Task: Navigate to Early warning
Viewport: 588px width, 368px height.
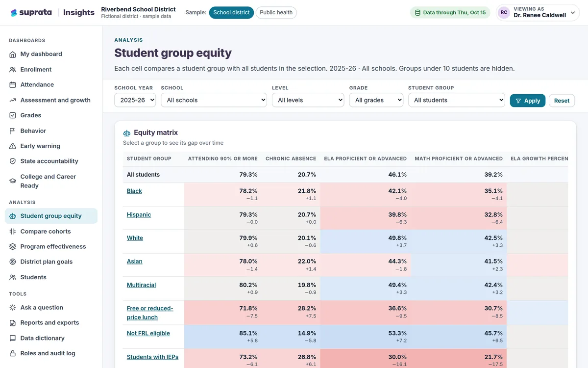Action: pyautogui.click(x=51, y=146)
